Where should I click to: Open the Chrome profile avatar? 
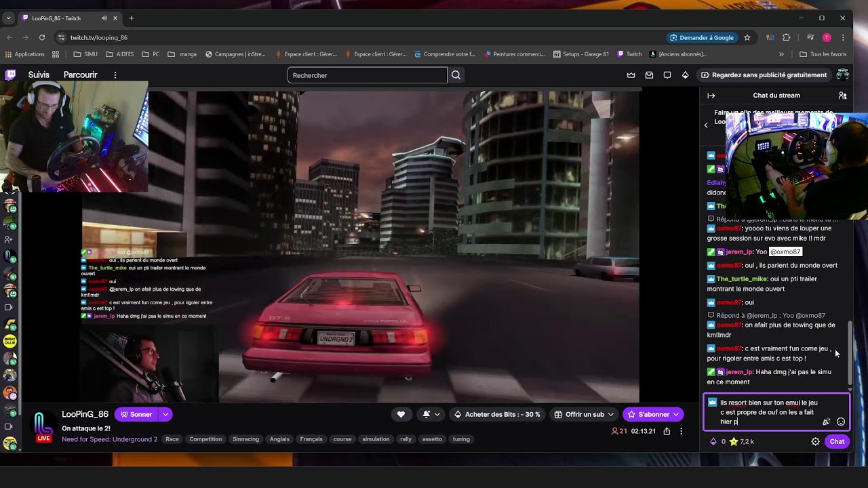coord(827,37)
